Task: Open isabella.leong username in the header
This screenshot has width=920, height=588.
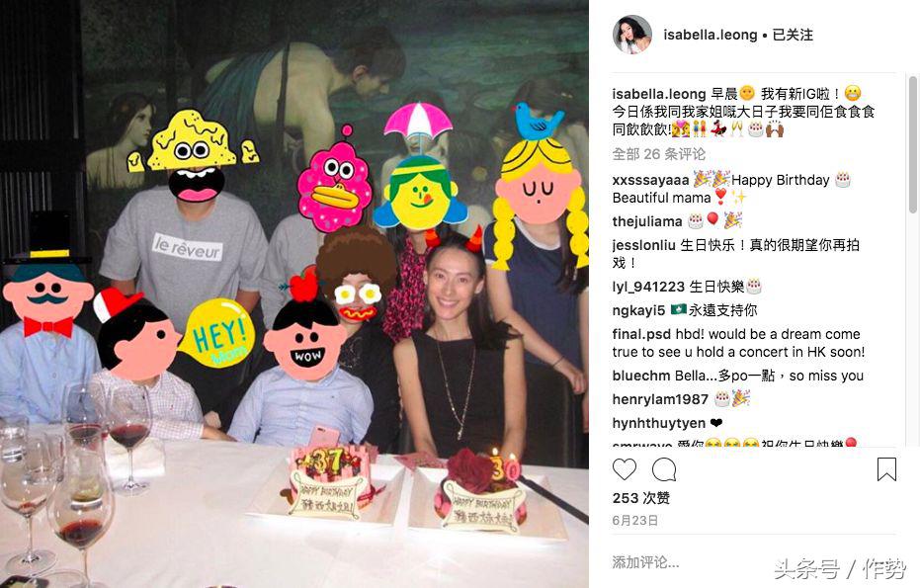Action: (x=710, y=36)
